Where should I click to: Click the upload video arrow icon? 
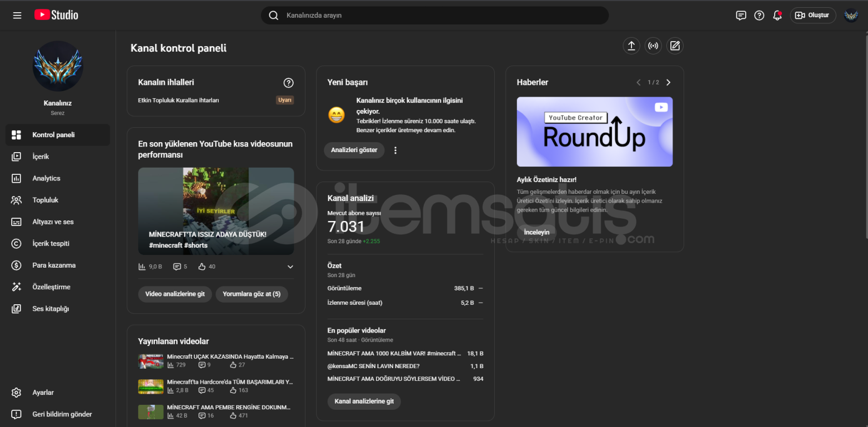[x=631, y=46]
